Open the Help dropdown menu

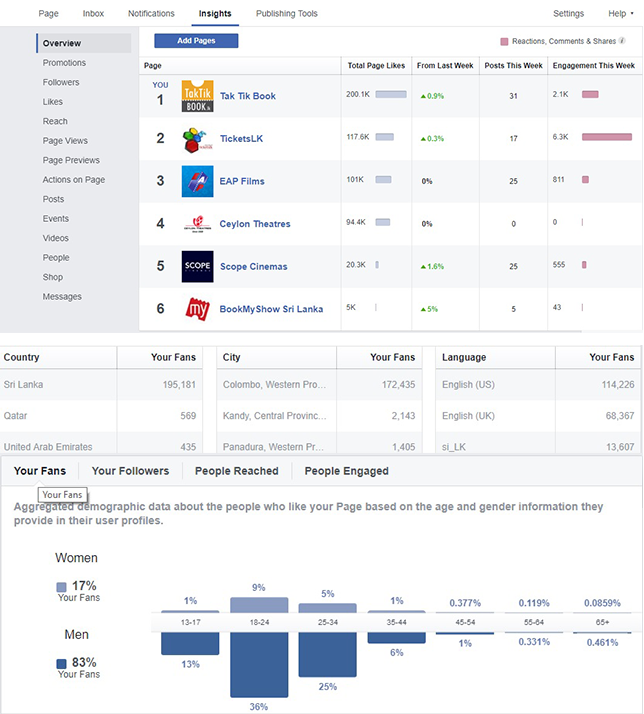pos(620,14)
